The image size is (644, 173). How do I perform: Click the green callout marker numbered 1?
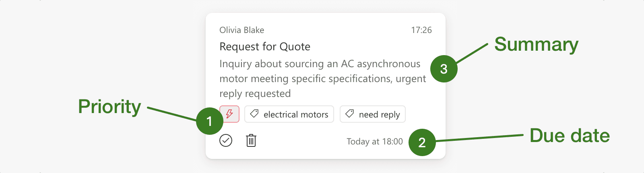coord(209,121)
